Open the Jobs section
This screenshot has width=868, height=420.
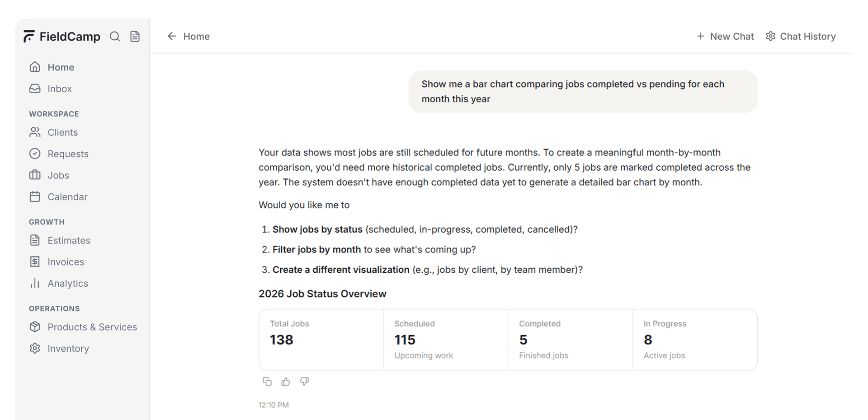pyautogui.click(x=58, y=175)
